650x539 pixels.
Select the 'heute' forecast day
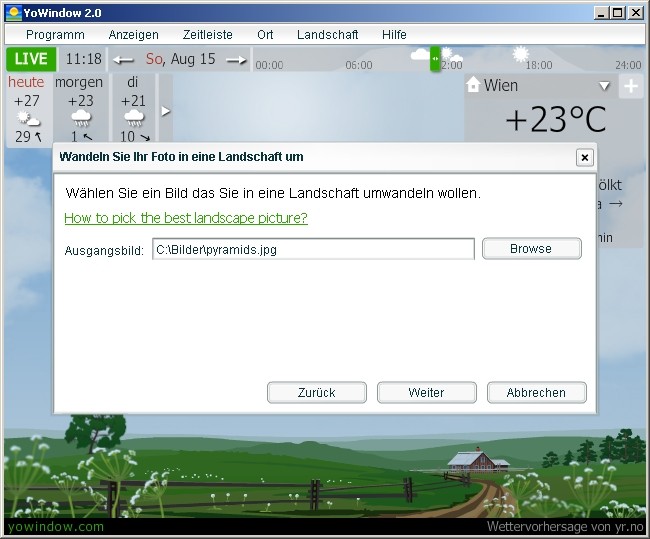pos(27,109)
